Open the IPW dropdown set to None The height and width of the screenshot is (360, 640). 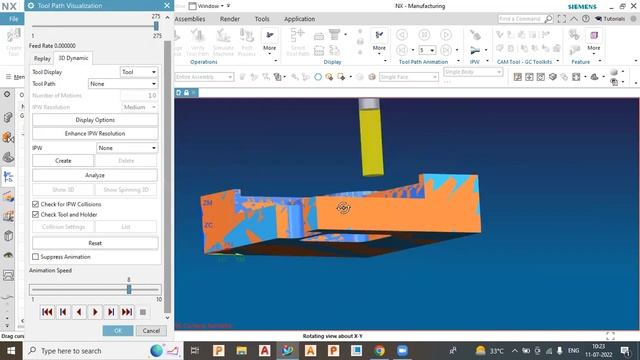pos(127,148)
